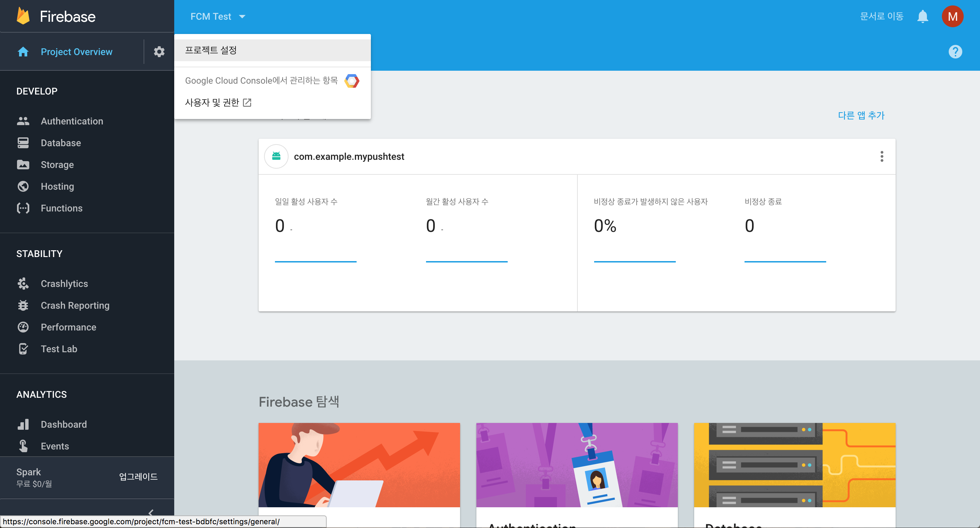Click the 업그레이드 button
980x528 pixels.
pos(138,477)
